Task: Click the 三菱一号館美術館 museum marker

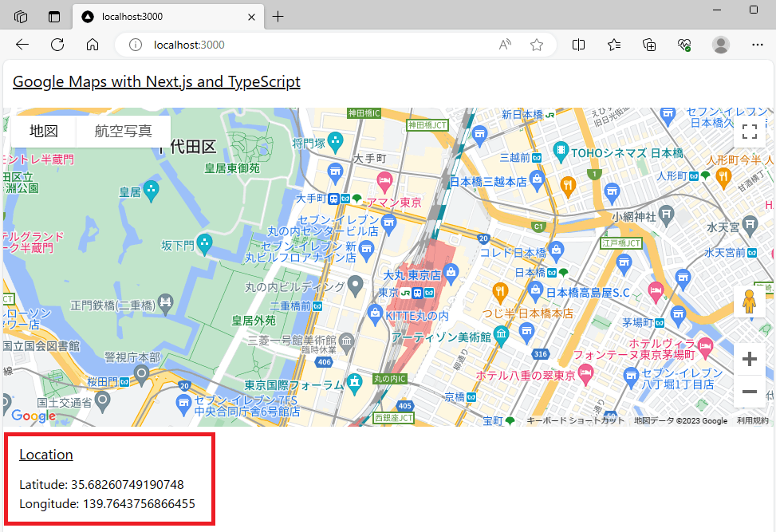Action: 346,342
